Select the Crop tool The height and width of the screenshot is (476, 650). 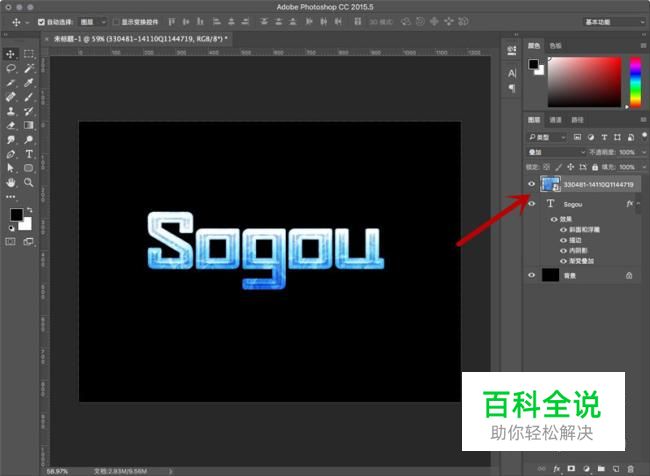10,83
